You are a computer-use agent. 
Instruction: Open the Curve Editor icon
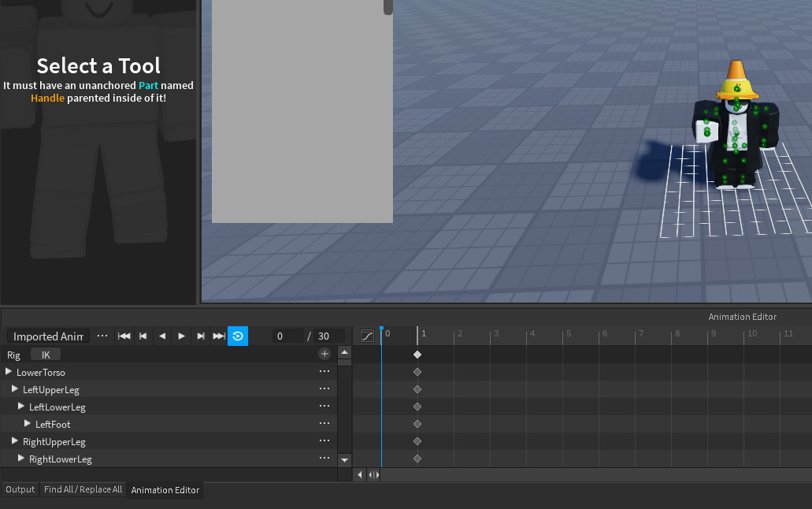pyautogui.click(x=366, y=336)
